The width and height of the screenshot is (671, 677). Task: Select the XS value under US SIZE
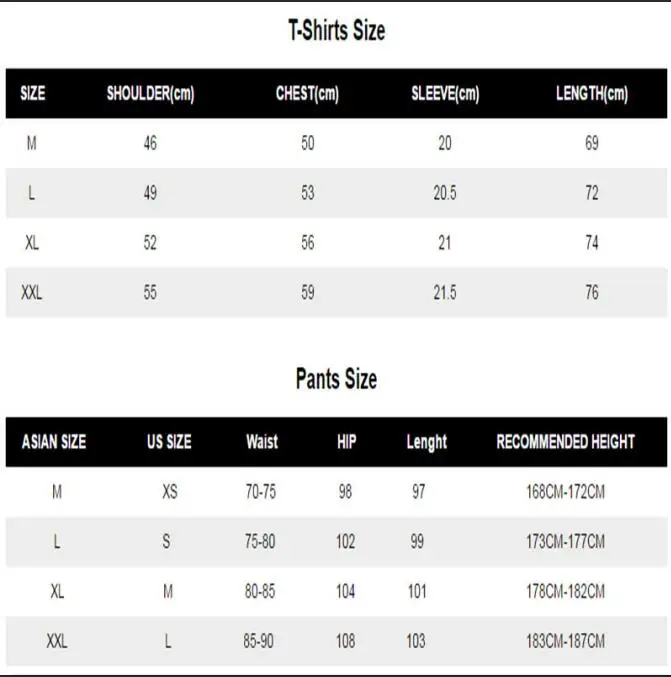[x=170, y=492]
